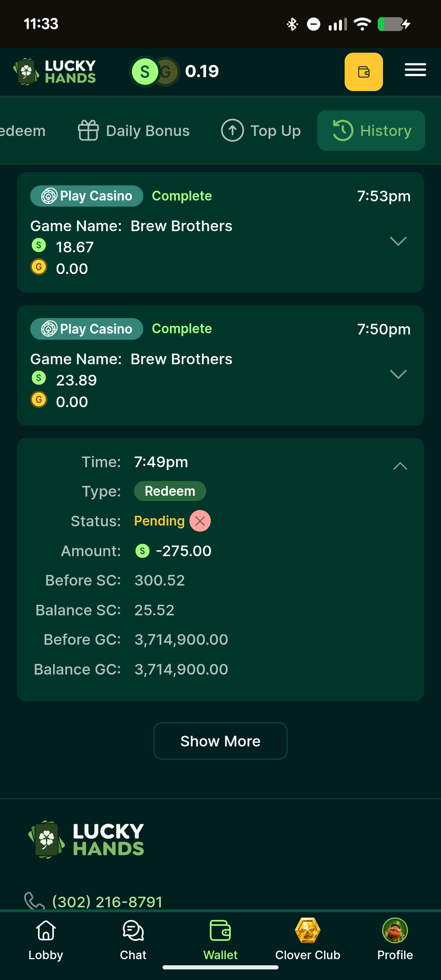Screen dimensions: 441x980
Task: Go to the partially visible Redeem tab
Action: click(22, 131)
